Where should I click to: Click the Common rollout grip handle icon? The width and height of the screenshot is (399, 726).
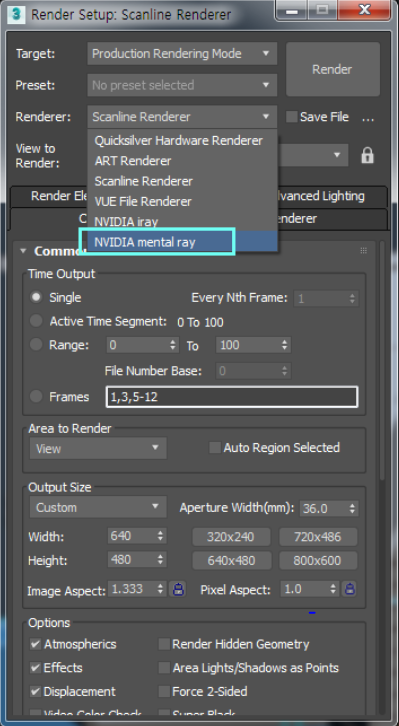pyautogui.click(x=364, y=251)
